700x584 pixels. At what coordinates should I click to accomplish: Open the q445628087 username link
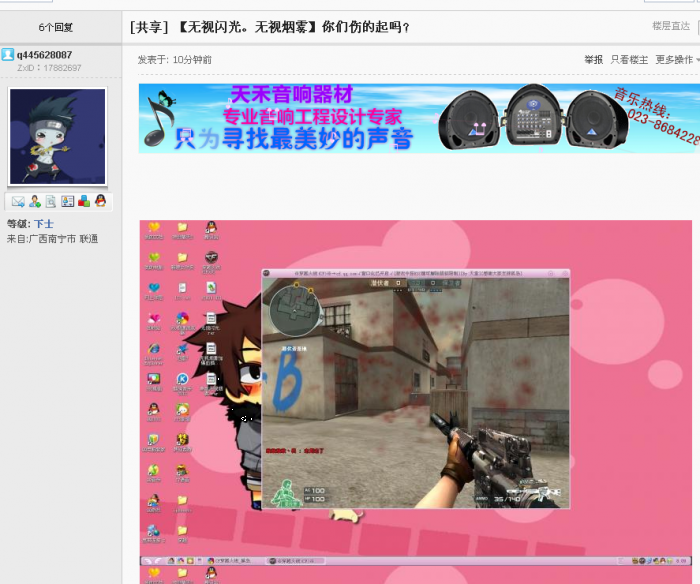[x=44, y=55]
